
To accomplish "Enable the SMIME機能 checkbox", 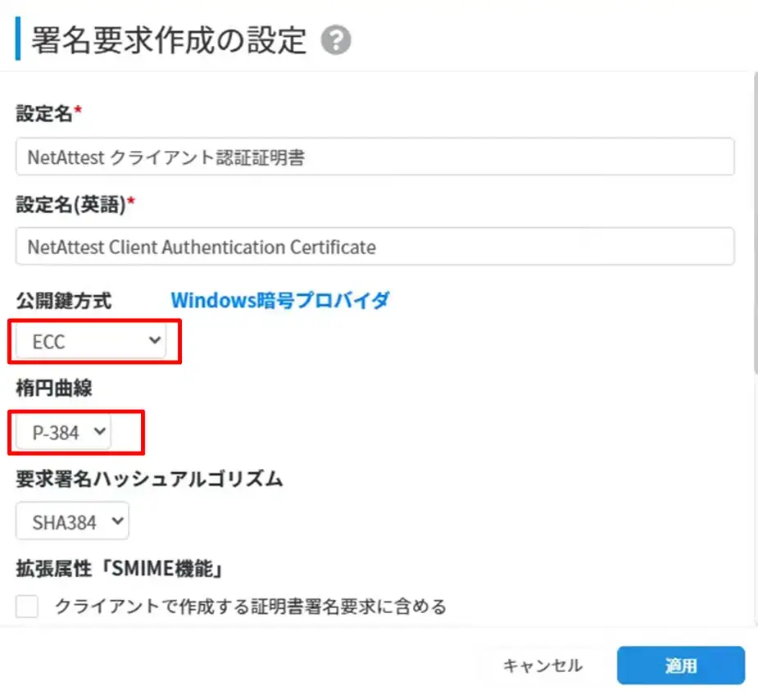I will (x=28, y=607).
